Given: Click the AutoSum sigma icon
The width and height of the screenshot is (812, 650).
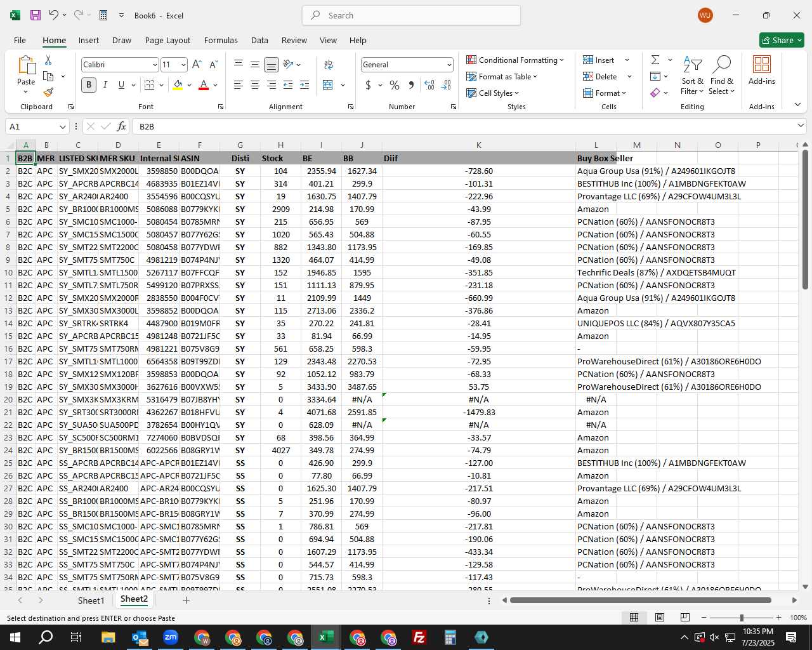Looking at the screenshot, I should [655, 60].
